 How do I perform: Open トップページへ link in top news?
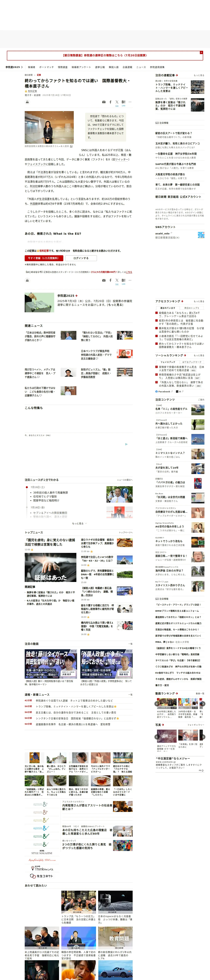tap(126, 533)
